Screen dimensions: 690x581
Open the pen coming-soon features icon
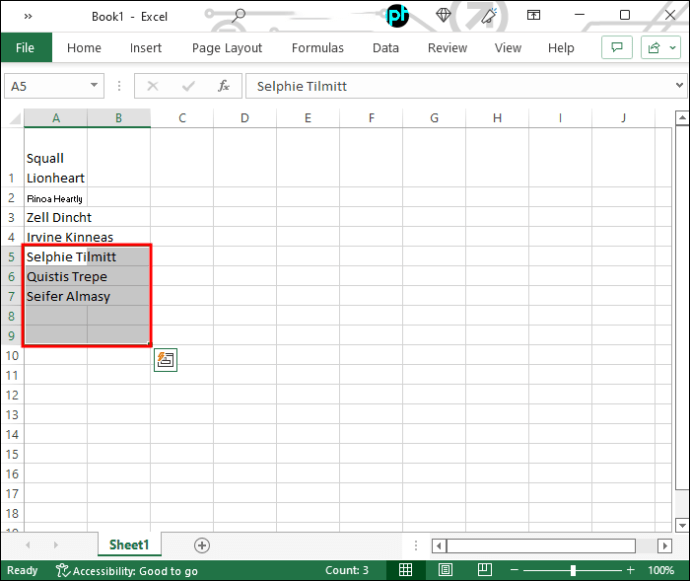[488, 16]
